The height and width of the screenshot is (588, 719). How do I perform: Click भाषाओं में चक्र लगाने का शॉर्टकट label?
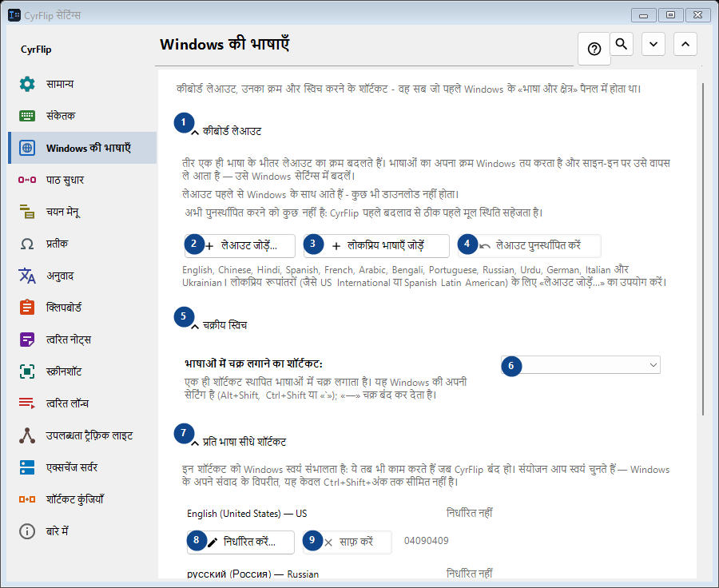point(253,364)
